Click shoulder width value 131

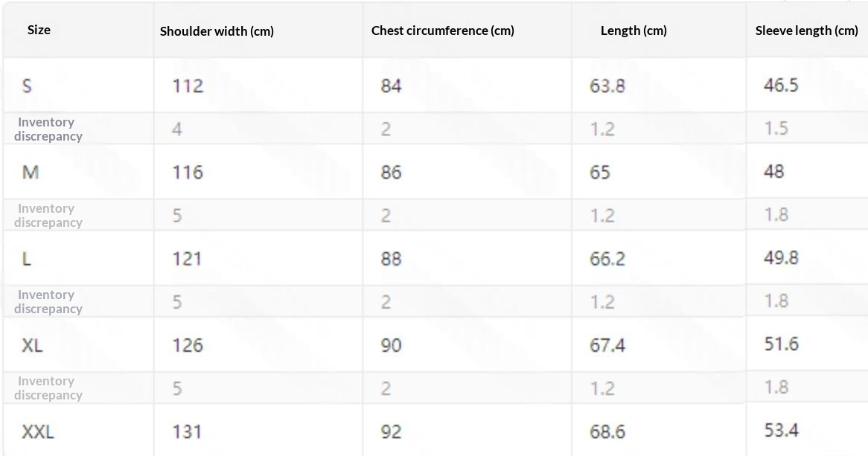point(187,431)
